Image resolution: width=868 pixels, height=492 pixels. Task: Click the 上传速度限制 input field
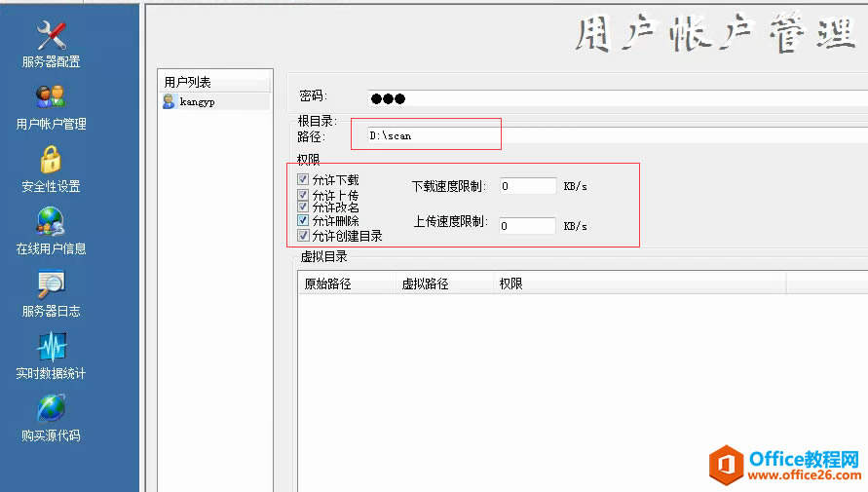pyautogui.click(x=528, y=226)
